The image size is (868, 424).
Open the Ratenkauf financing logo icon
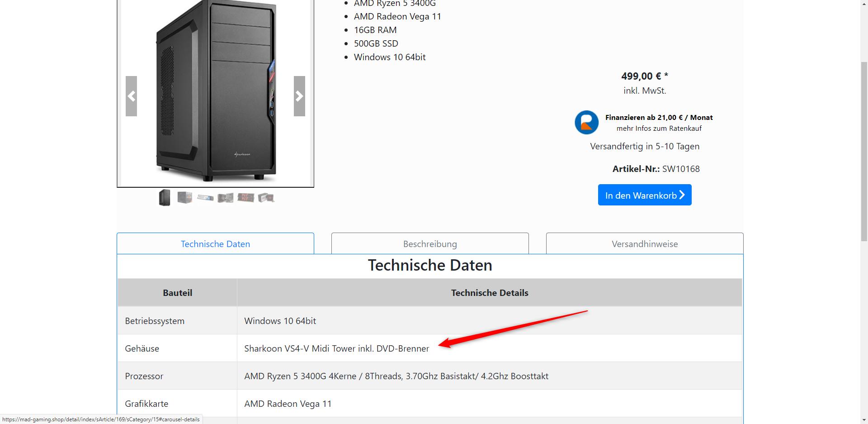(586, 123)
